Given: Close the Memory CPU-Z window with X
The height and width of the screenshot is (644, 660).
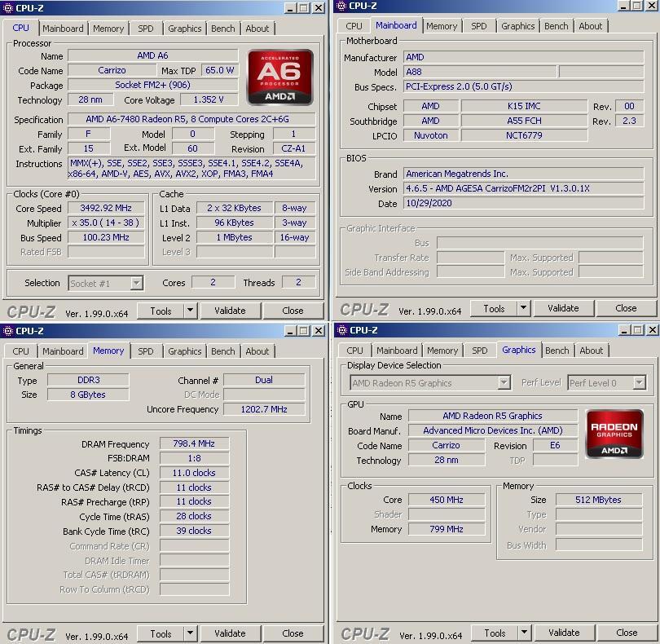Looking at the screenshot, I should pos(319,331).
